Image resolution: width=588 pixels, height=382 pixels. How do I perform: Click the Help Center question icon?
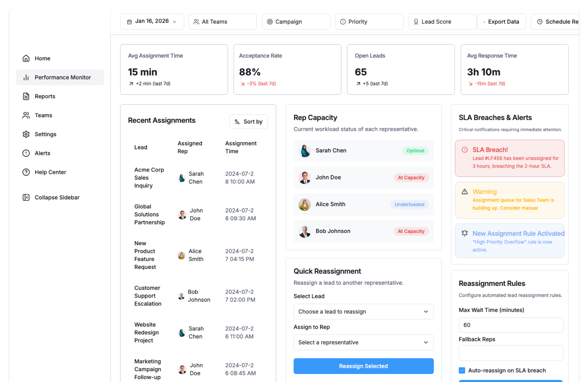tap(26, 172)
